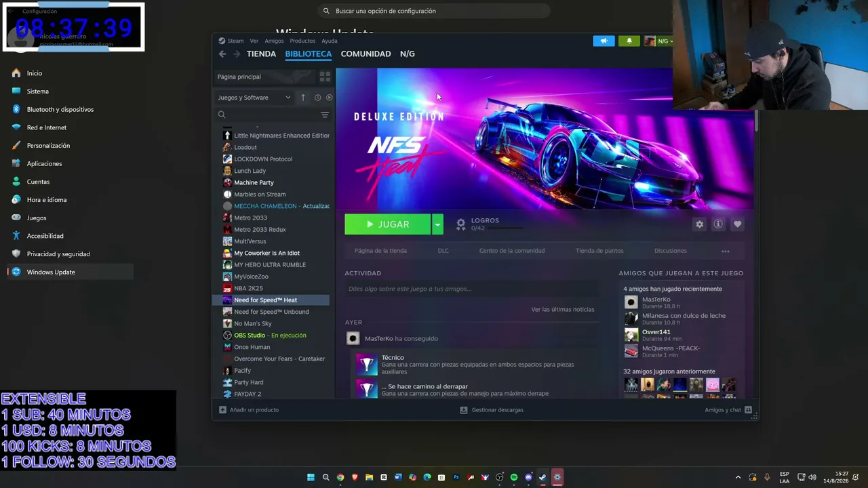
Task: Click the activity status text box
Action: coord(471,289)
